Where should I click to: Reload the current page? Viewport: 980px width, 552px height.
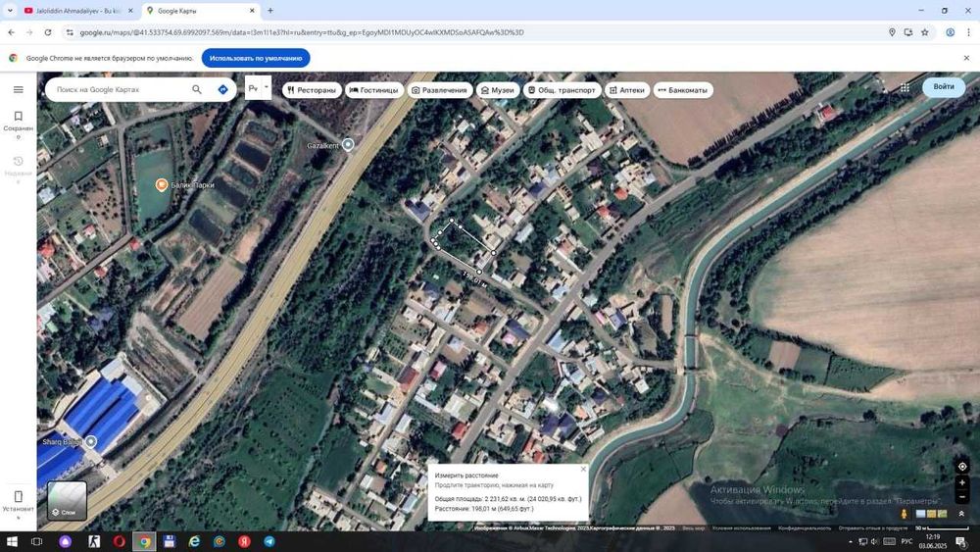(47, 32)
